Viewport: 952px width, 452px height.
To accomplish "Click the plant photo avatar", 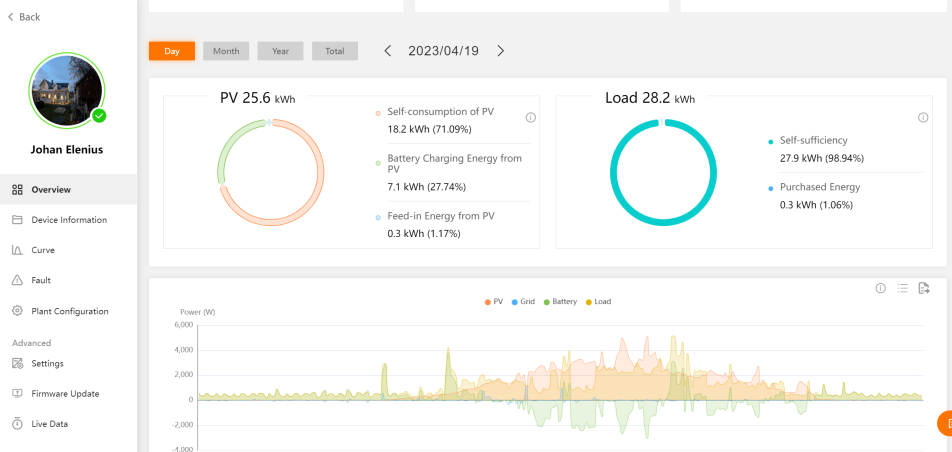I will pyautogui.click(x=66, y=91).
